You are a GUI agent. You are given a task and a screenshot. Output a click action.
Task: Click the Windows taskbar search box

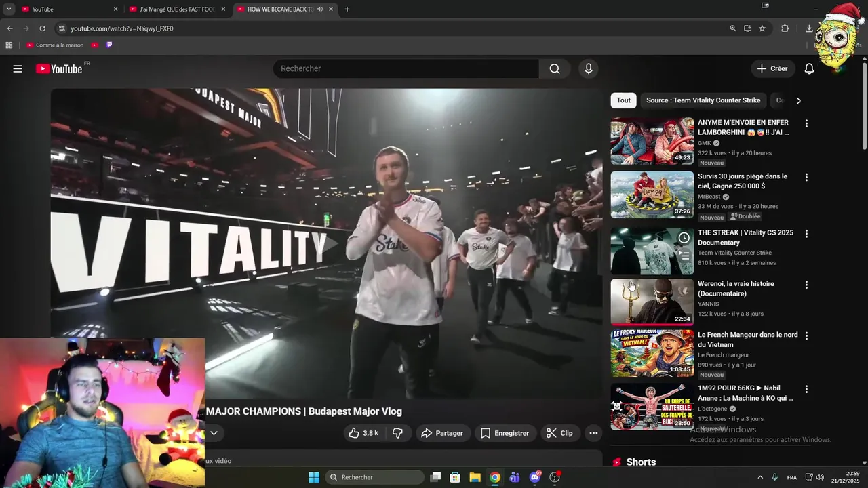pos(374,477)
